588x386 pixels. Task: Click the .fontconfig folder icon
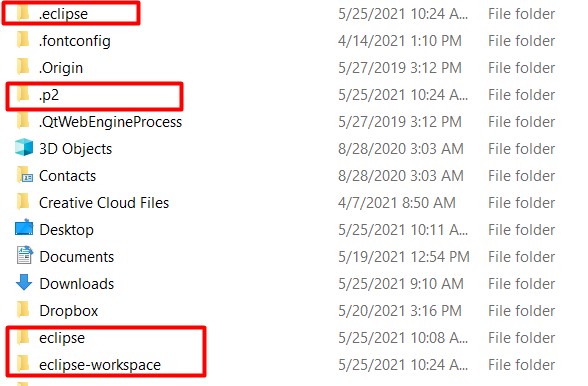(x=24, y=40)
